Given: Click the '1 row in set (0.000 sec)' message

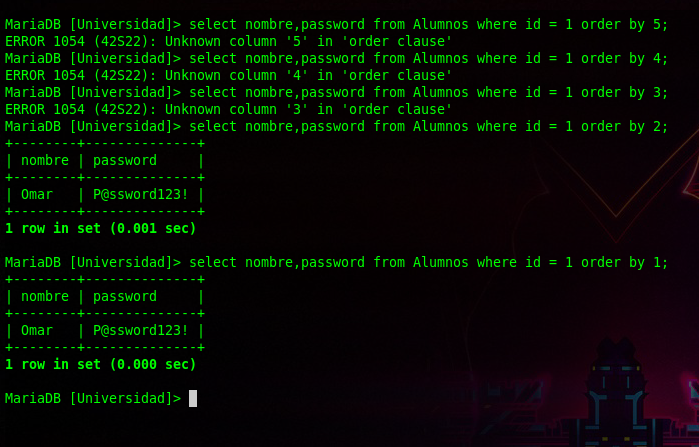Looking at the screenshot, I should point(100,364).
